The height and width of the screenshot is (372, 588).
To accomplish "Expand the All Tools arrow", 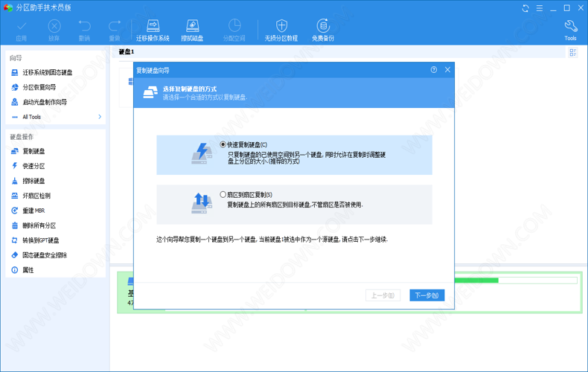I will pyautogui.click(x=100, y=117).
